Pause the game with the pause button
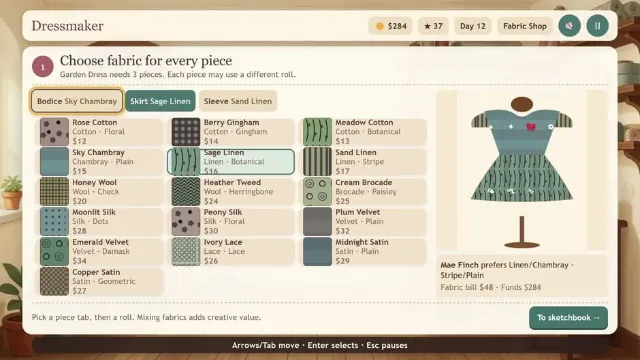640x360 pixels. pos(598,26)
